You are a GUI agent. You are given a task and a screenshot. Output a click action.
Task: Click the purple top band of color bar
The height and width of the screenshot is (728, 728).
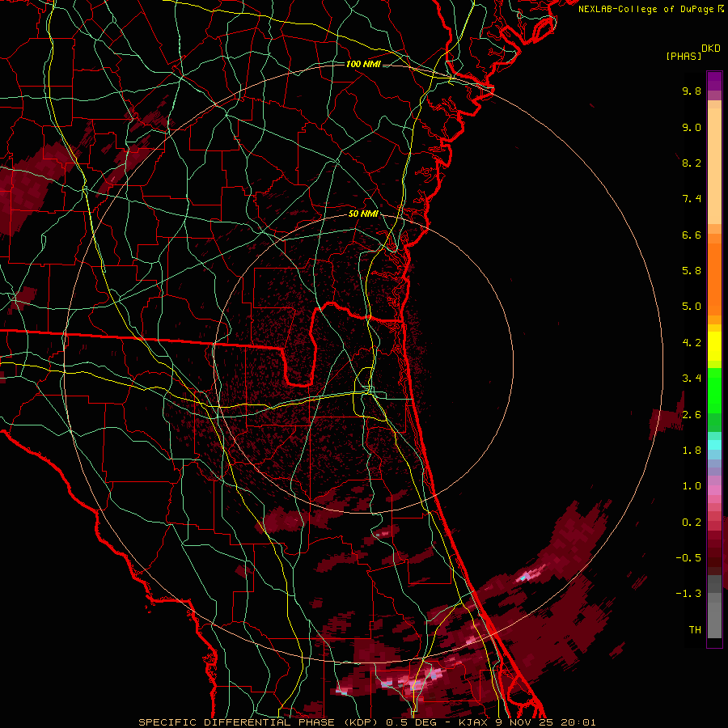[714, 81]
